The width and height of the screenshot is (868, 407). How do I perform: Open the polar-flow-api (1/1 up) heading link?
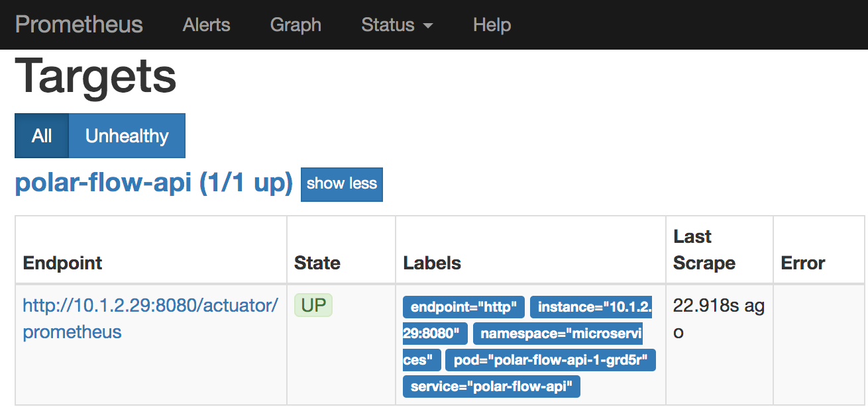point(154,183)
